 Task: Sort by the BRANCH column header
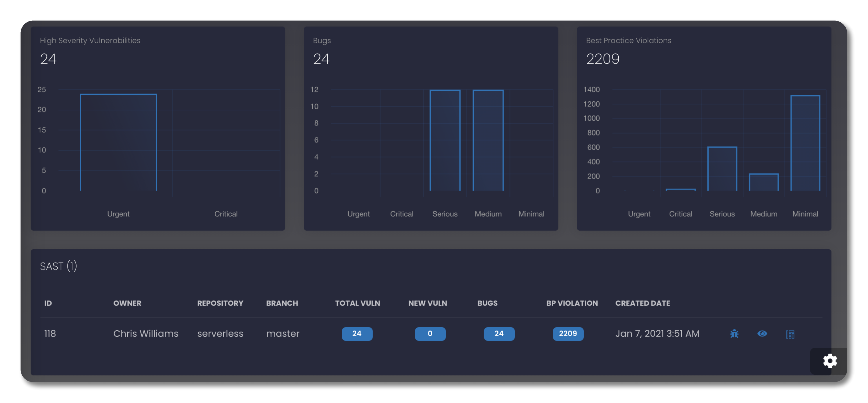(282, 303)
